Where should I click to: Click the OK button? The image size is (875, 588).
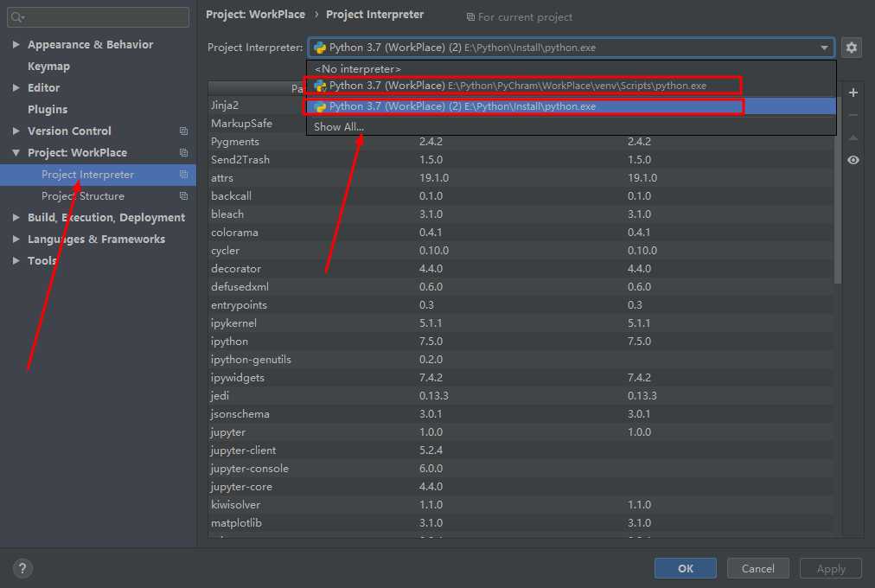[x=686, y=568]
